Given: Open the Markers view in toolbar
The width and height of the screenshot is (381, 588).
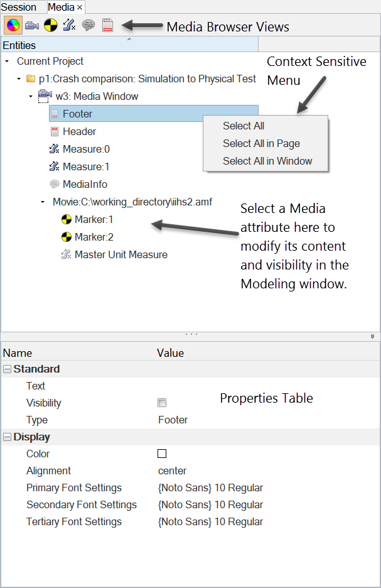Looking at the screenshot, I should point(51,26).
